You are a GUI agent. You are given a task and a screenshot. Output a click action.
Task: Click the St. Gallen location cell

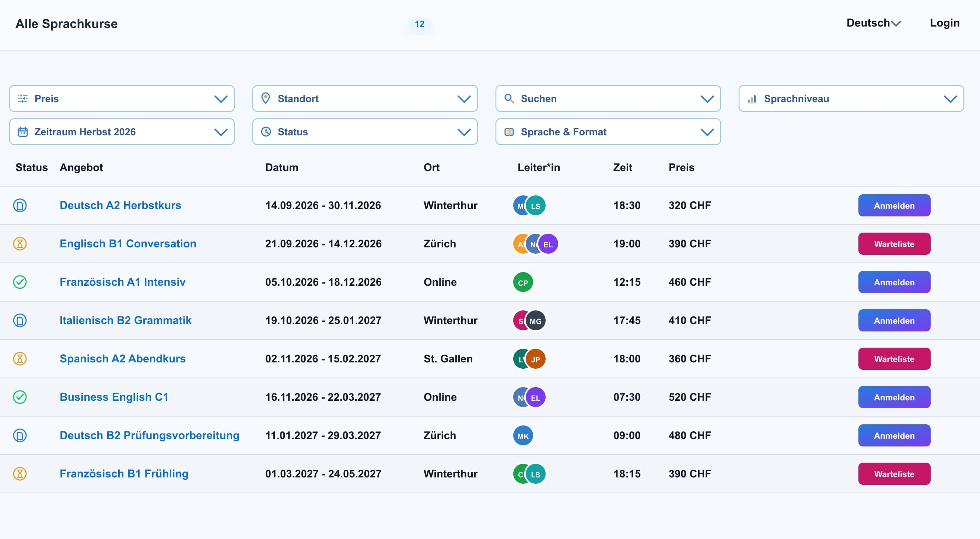click(448, 359)
